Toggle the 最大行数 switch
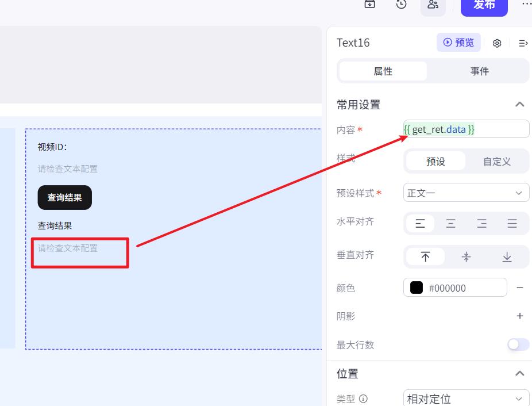 coord(518,344)
